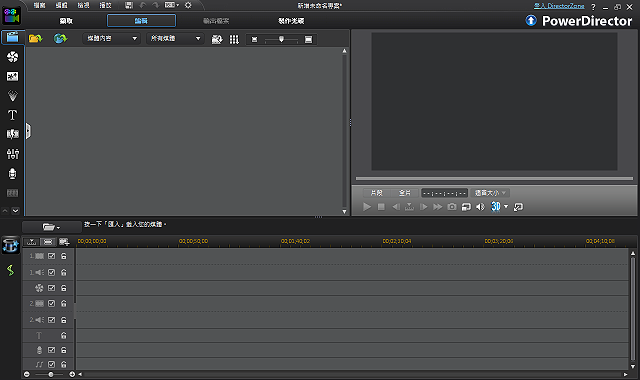Open the Effect Room fan icon in sidebar
The height and width of the screenshot is (380, 640).
tap(12, 57)
